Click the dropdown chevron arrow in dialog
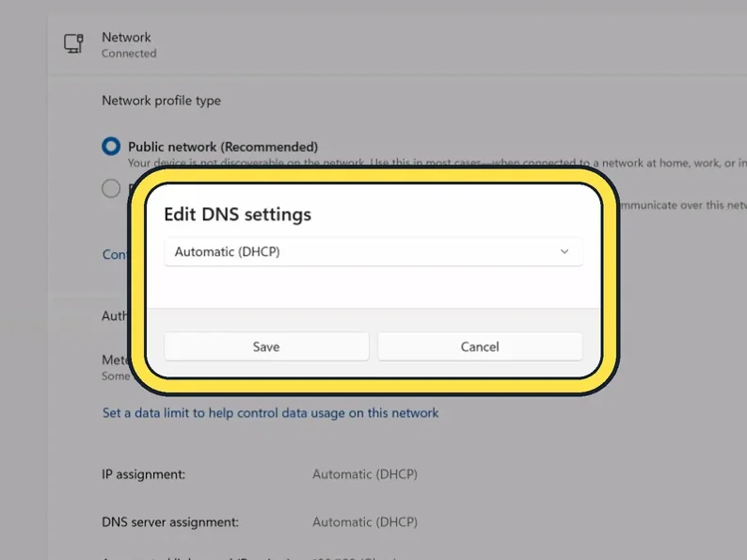 click(x=564, y=251)
